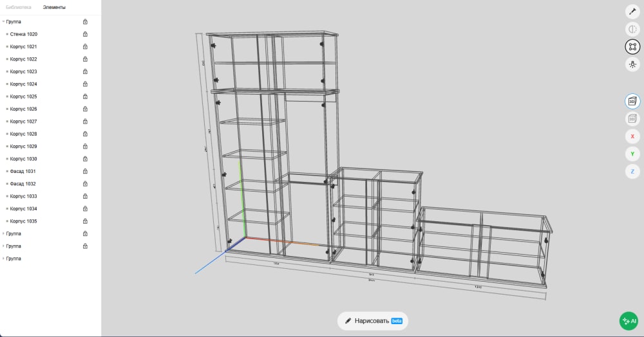Select Корпус 1026 element
The width and height of the screenshot is (644, 337).
pos(23,109)
